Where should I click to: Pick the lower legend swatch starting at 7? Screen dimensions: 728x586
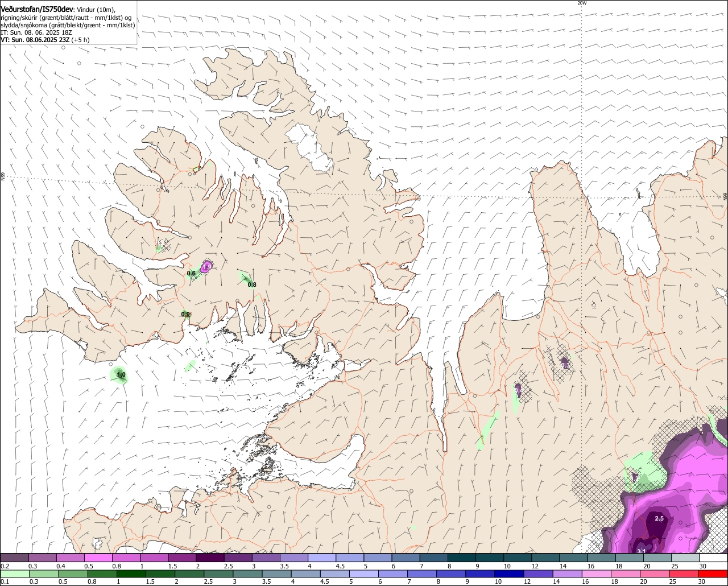422,573
